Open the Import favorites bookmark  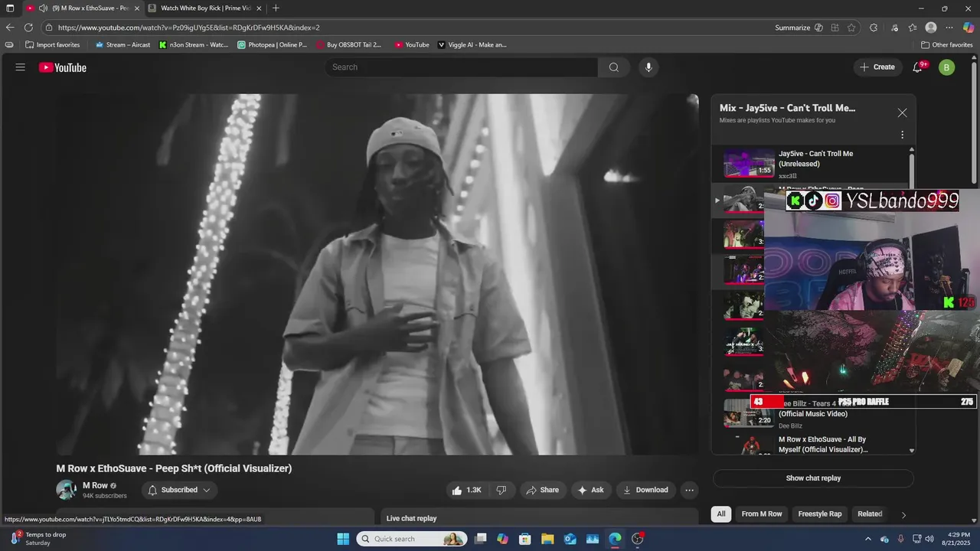coord(52,45)
